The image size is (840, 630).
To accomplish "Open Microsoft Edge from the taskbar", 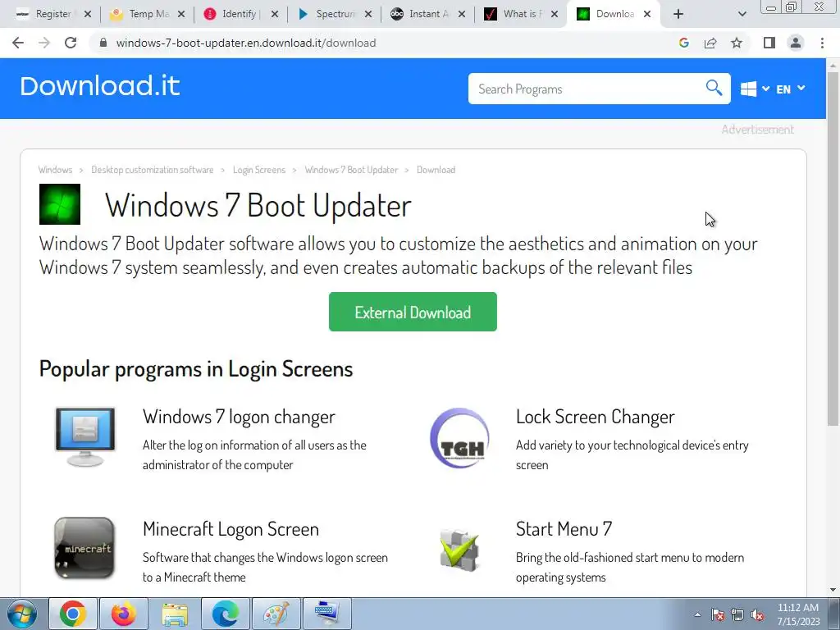I will 226,614.
